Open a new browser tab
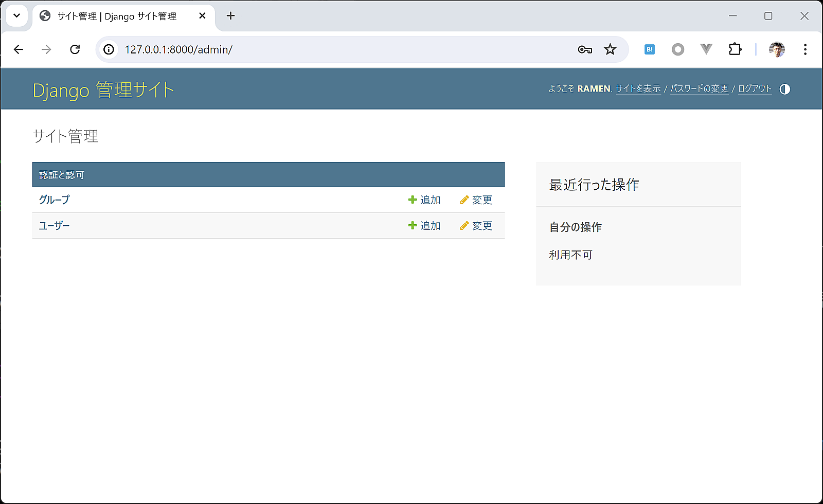 pyautogui.click(x=230, y=16)
